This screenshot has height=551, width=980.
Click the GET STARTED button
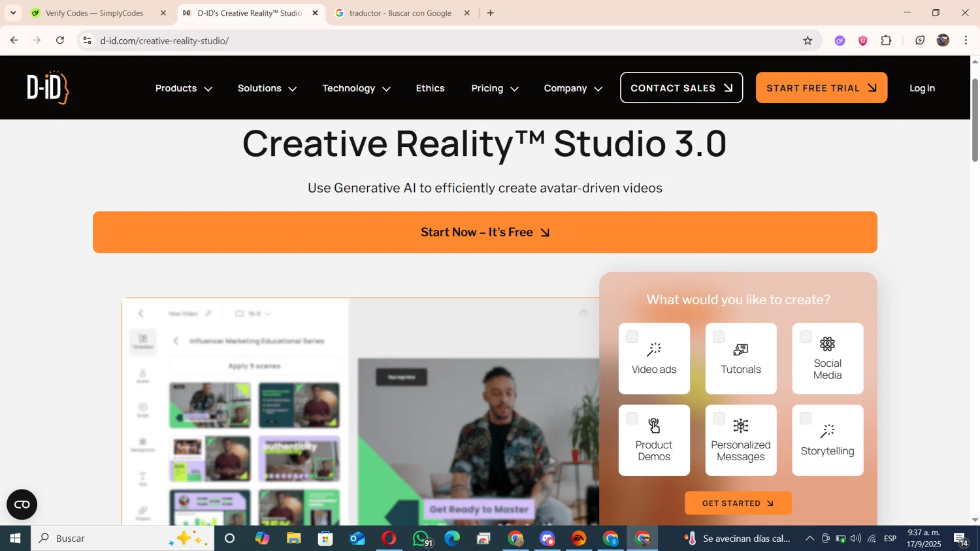pos(738,503)
